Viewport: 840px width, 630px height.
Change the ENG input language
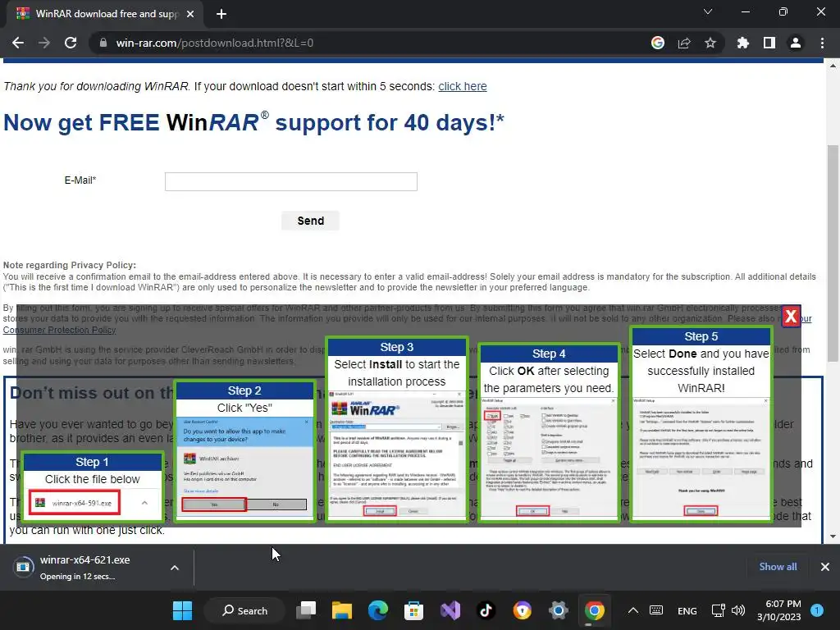(x=687, y=610)
